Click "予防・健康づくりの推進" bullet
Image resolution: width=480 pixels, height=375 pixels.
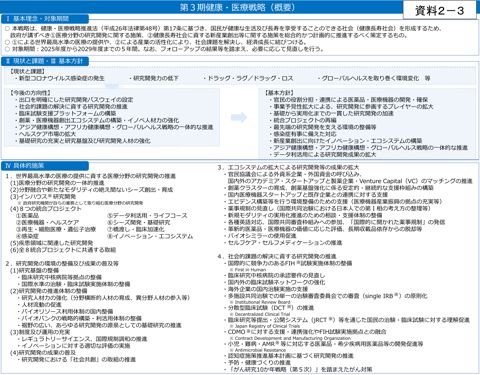[x=257, y=362]
